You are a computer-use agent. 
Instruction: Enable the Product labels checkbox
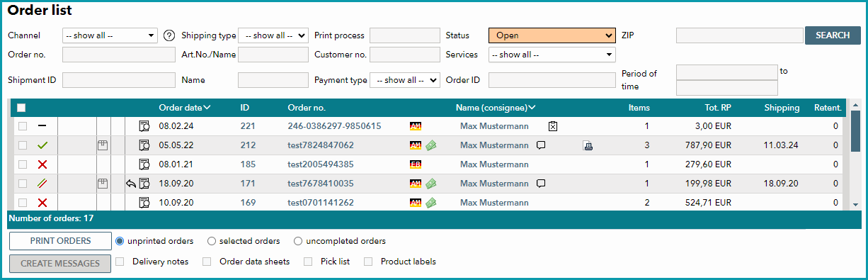(368, 262)
